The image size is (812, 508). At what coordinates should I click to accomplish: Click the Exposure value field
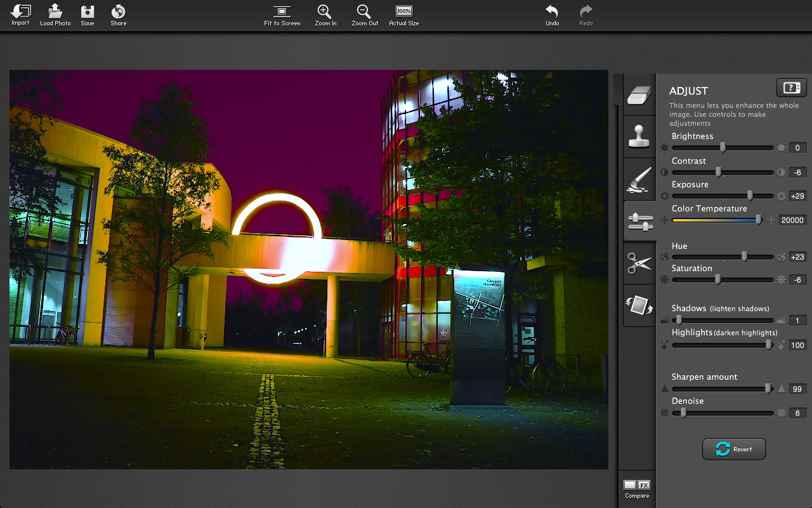pyautogui.click(x=797, y=196)
